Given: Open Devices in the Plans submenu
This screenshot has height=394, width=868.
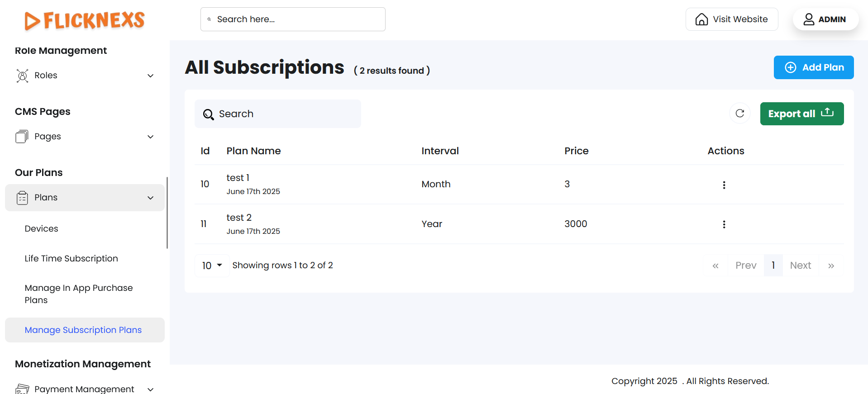Looking at the screenshot, I should (41, 228).
